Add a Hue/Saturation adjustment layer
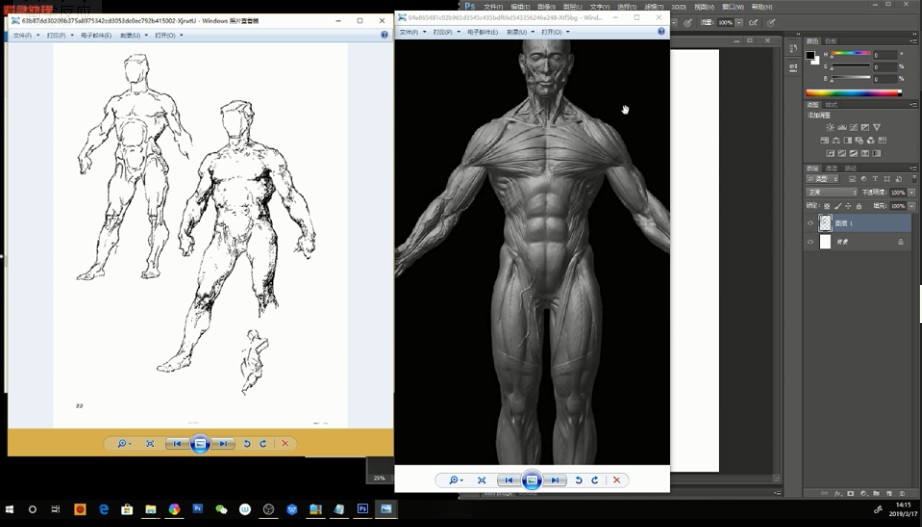Screen dimensions: 922x527 (x=824, y=140)
